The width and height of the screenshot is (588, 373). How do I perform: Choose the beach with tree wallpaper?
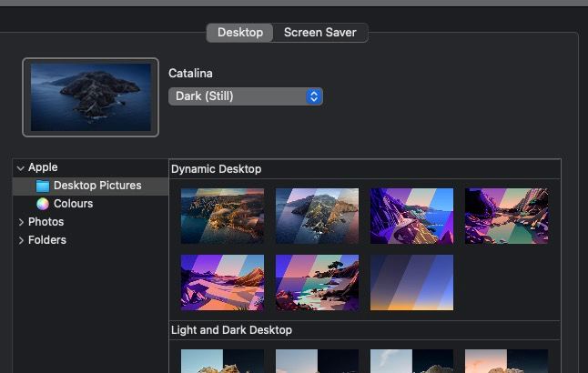(317, 283)
